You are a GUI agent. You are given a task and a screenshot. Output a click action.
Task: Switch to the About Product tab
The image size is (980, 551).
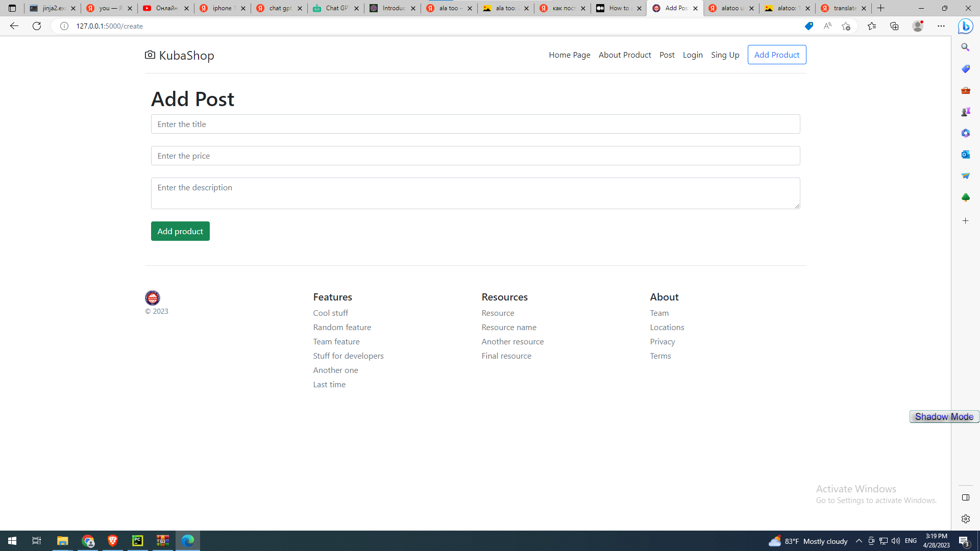pos(624,55)
